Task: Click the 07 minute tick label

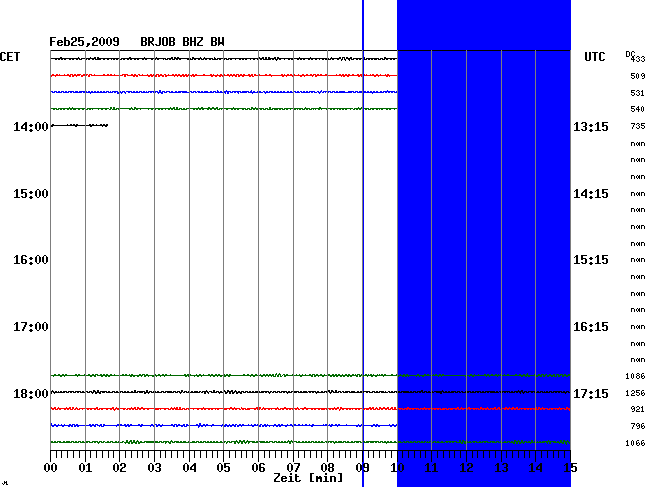Action: point(293,468)
